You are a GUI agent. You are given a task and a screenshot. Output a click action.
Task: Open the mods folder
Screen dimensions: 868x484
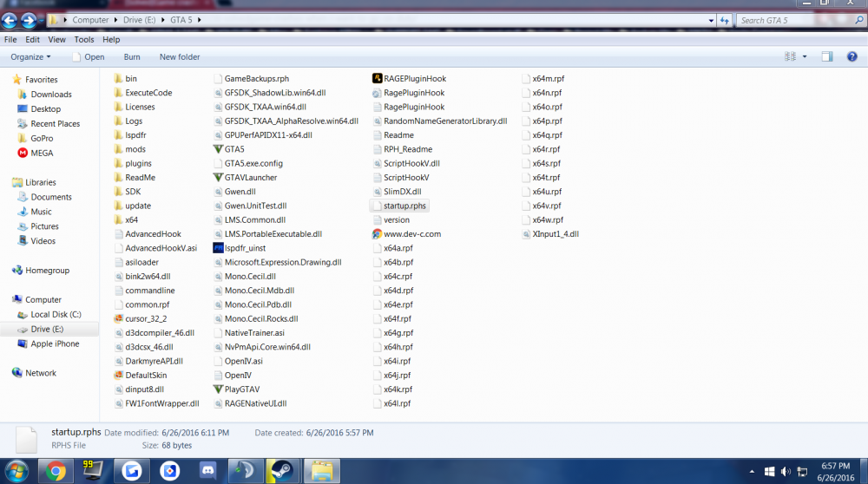pos(135,149)
